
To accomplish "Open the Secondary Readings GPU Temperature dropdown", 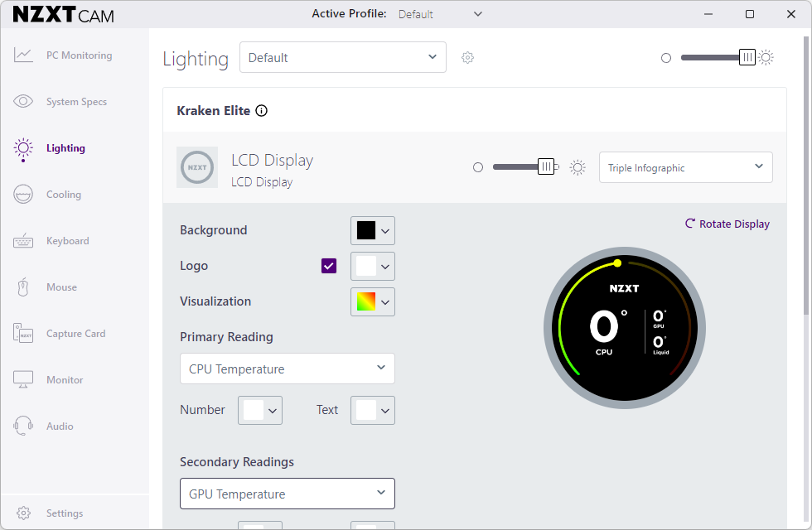I will [287, 494].
